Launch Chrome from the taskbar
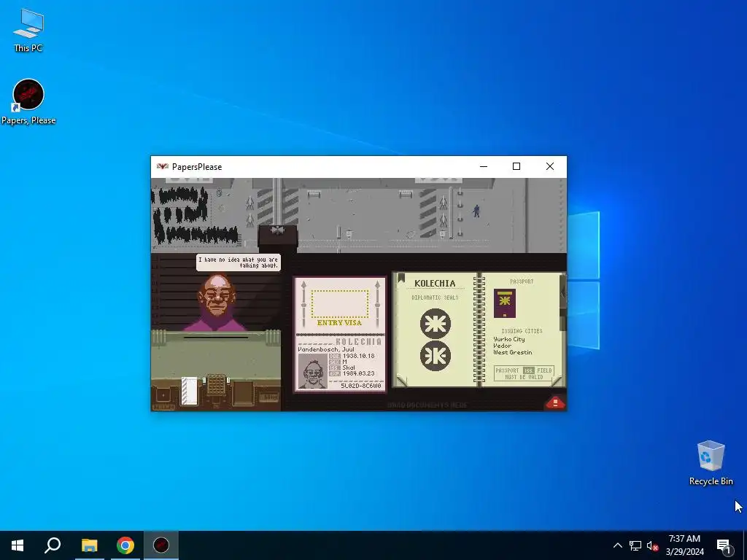The height and width of the screenshot is (560, 747). (125, 545)
